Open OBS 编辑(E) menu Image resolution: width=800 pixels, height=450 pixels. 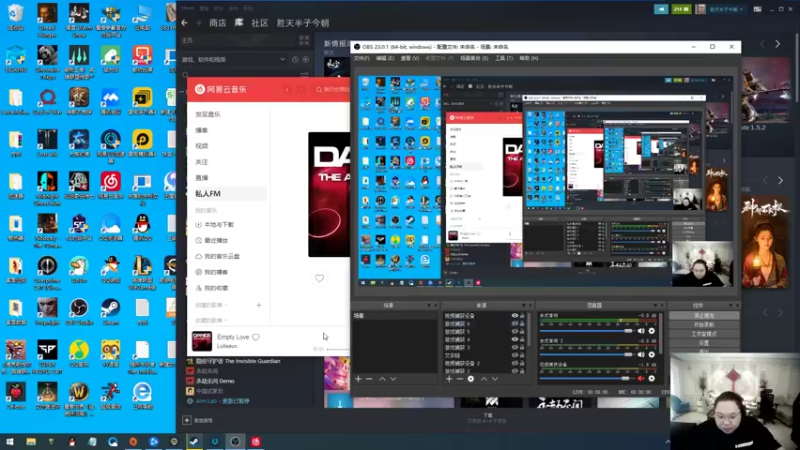pyautogui.click(x=385, y=58)
